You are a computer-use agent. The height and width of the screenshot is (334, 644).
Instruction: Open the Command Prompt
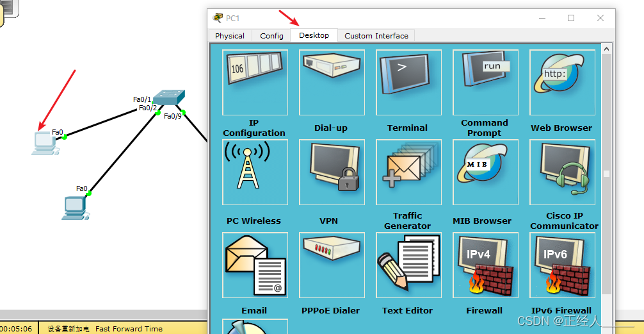point(485,82)
